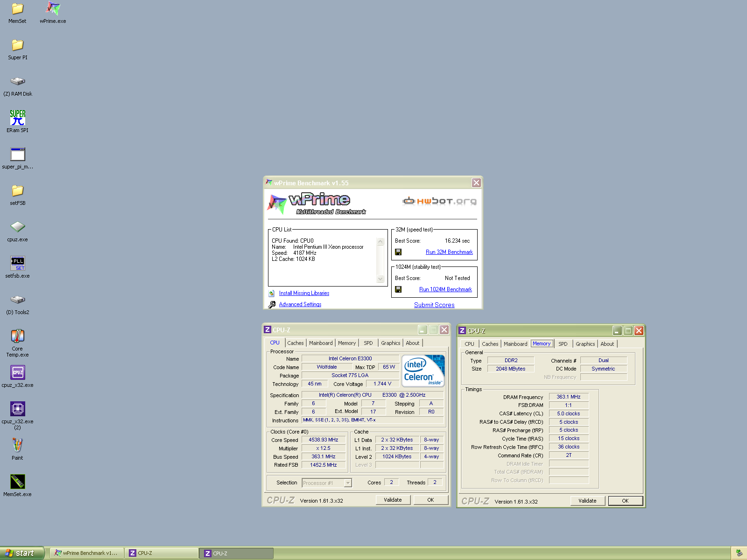
Task: Click the CAS# Latency 5.0 clocks value
Action: 568,413
